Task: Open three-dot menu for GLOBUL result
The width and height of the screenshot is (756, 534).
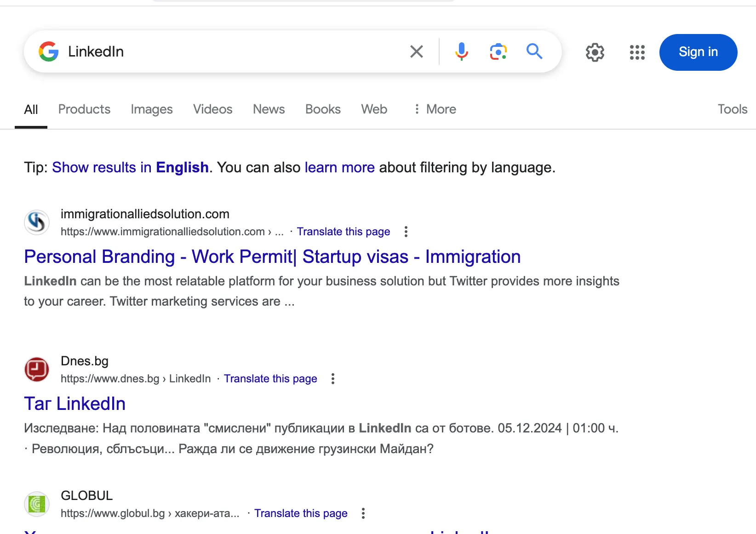Action: (363, 513)
